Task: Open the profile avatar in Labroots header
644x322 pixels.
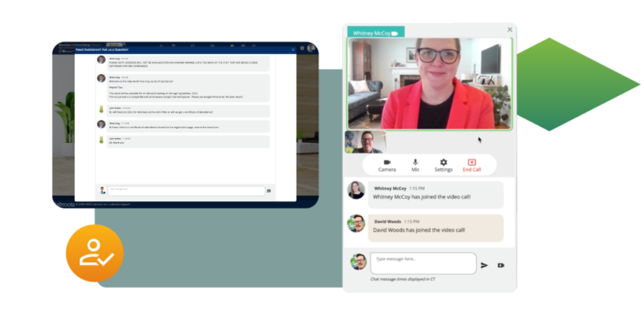Action: click(311, 48)
